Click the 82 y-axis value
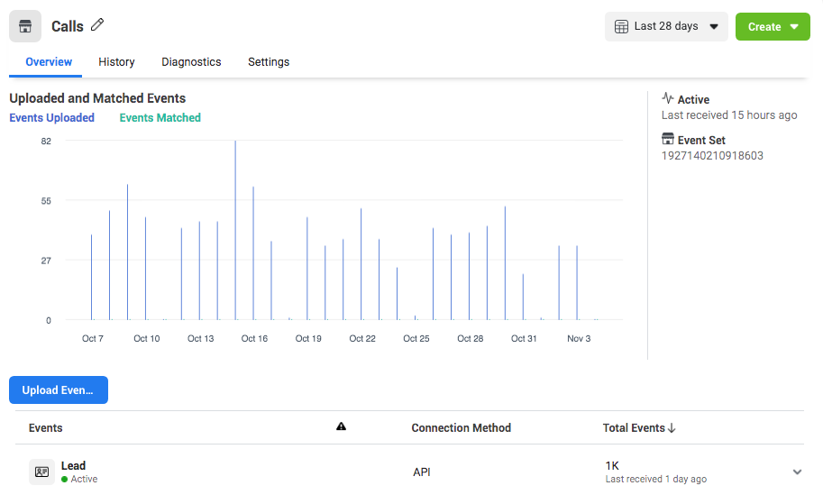Image resolution: width=823 pixels, height=504 pixels. [x=46, y=141]
